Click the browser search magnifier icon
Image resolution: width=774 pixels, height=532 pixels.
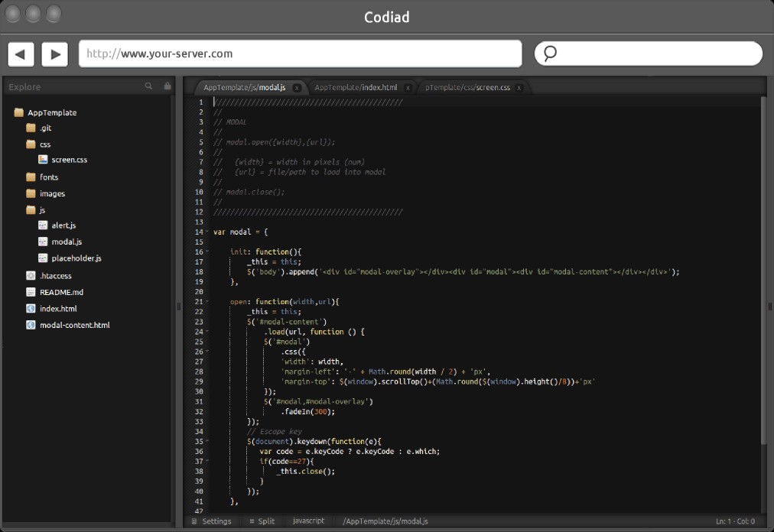tap(549, 54)
